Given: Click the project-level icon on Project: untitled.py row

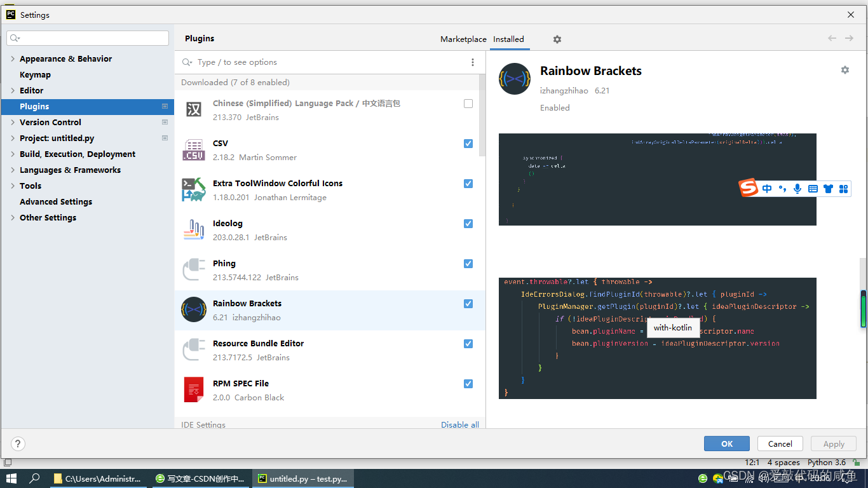Looking at the screenshot, I should (165, 138).
